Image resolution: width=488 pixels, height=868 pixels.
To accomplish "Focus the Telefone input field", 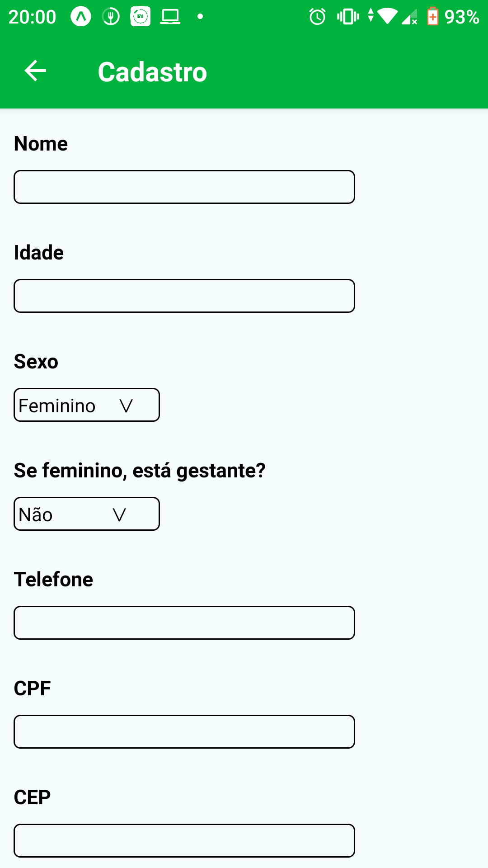I will [x=184, y=623].
